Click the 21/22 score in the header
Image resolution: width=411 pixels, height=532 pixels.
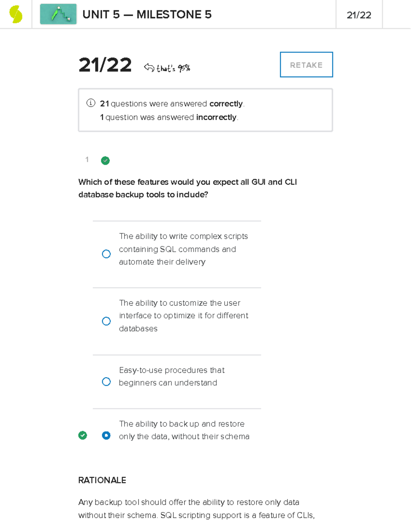[x=359, y=15]
